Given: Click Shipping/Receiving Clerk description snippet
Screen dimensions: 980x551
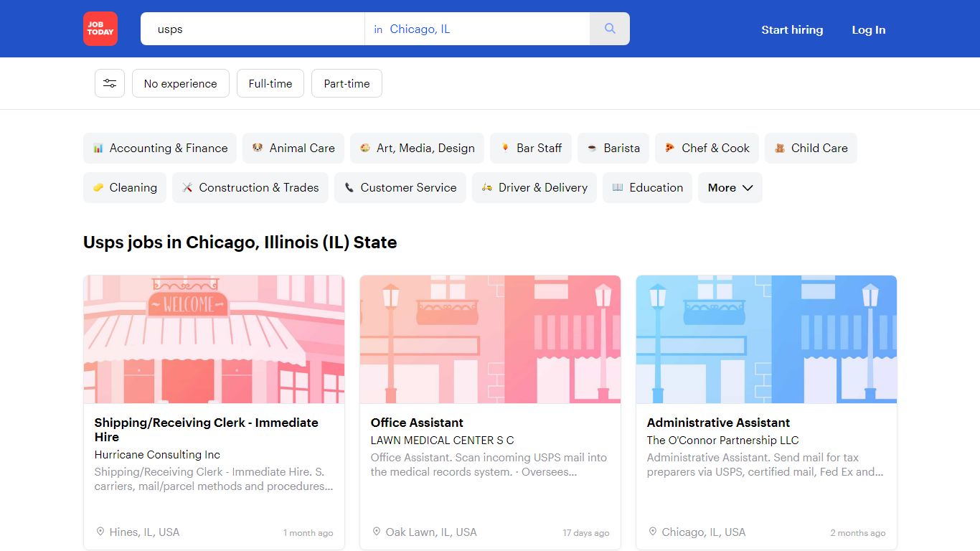Looking at the screenshot, I should 214,479.
